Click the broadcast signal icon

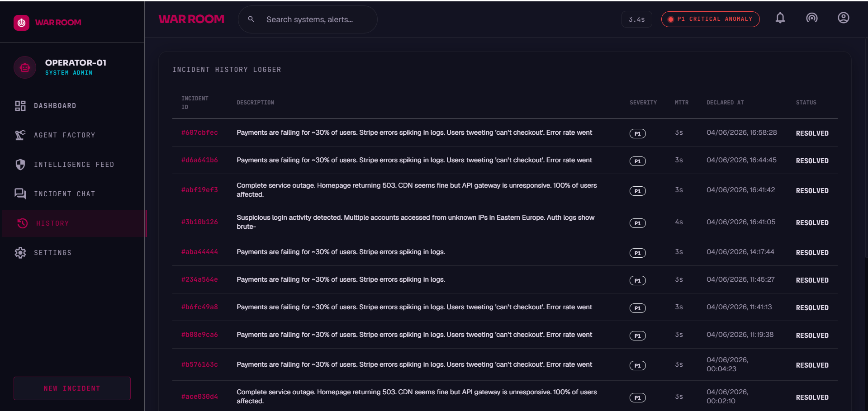[x=811, y=18]
